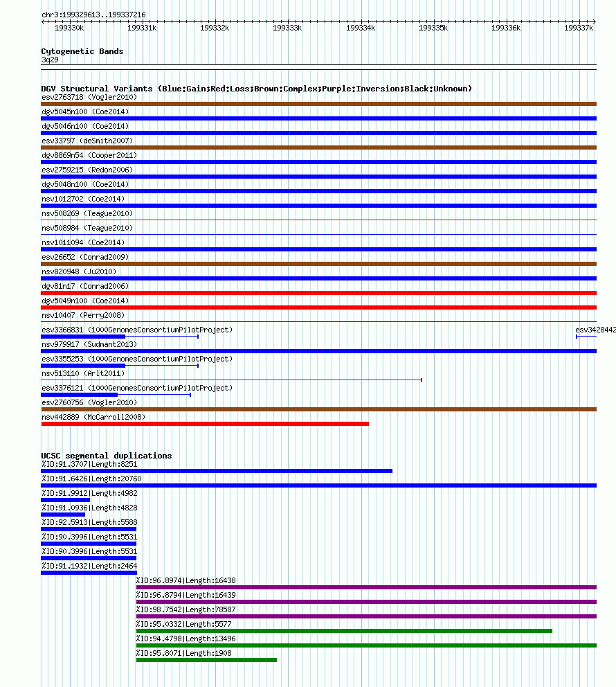Click the DGV Structural Variants track title
Image resolution: width=616 pixels, height=687 pixels.
click(x=257, y=89)
